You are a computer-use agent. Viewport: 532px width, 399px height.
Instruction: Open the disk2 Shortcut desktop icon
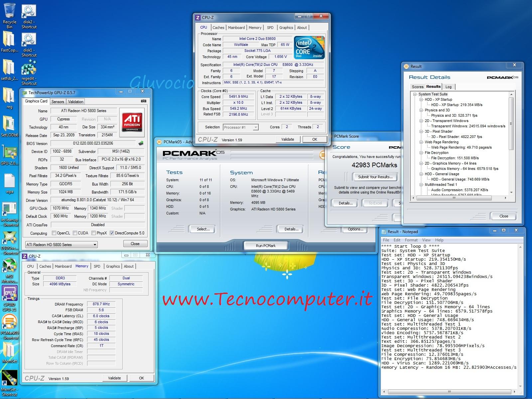point(29,17)
